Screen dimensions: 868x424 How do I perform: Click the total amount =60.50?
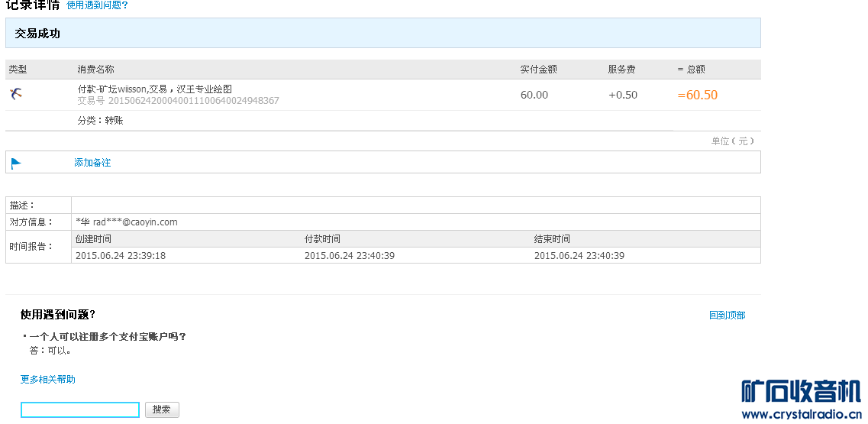[x=698, y=95]
